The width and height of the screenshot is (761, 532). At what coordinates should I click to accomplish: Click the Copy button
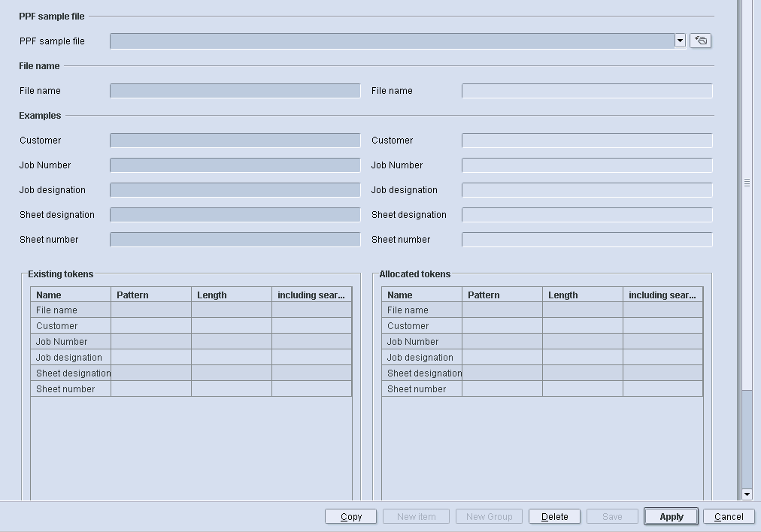pos(350,516)
